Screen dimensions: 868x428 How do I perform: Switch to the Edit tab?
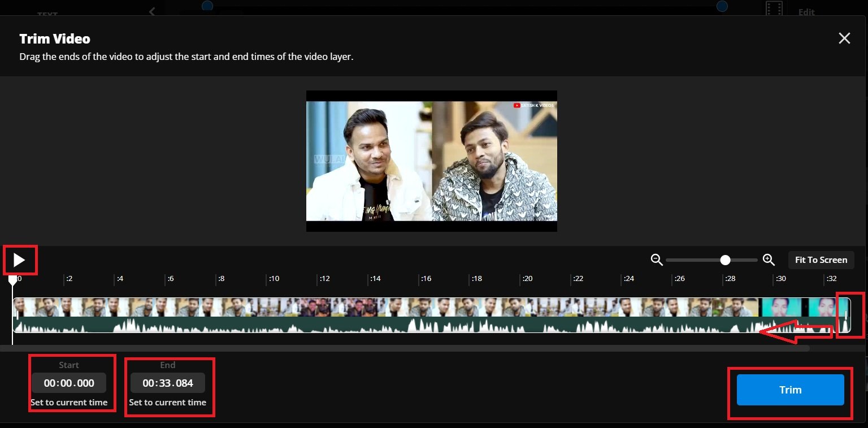806,12
